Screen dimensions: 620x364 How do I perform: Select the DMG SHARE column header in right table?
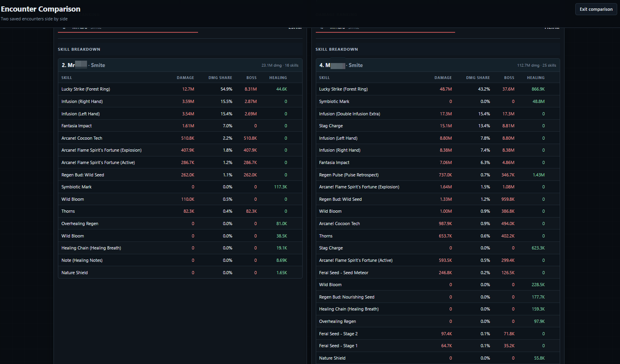pyautogui.click(x=478, y=78)
